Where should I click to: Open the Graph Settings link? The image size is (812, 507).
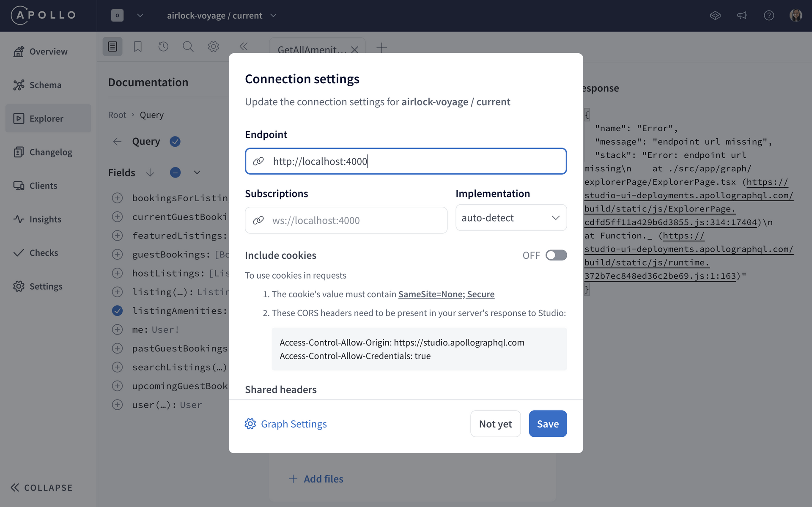point(294,424)
